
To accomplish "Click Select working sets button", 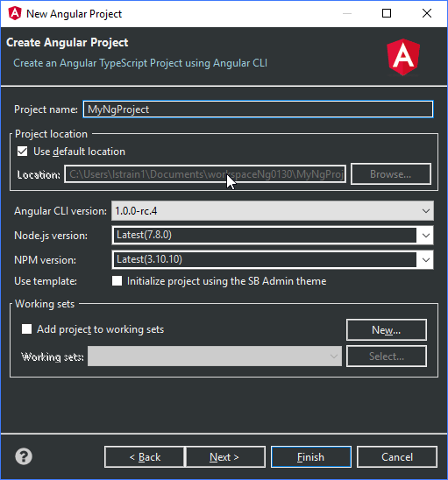I will (387, 356).
